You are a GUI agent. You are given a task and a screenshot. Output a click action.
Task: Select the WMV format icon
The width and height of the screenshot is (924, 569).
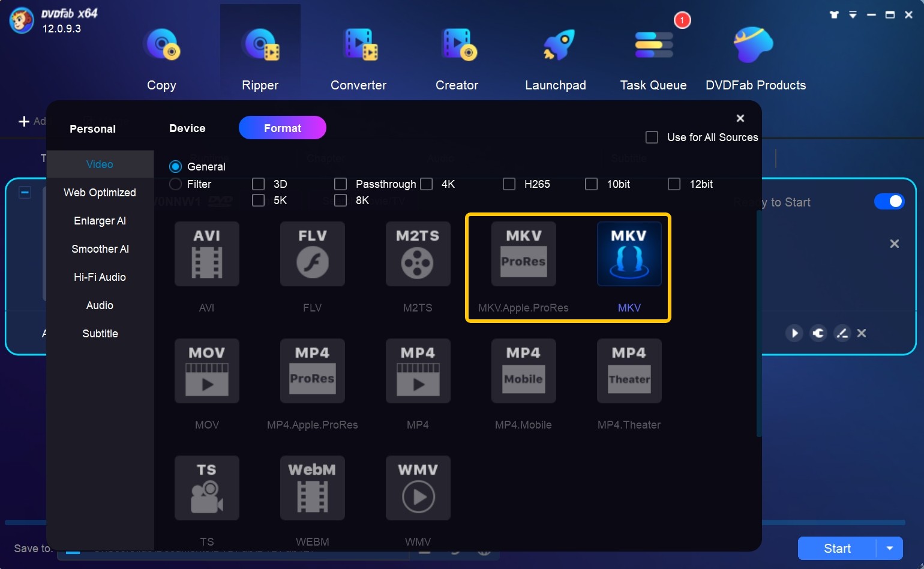(418, 488)
